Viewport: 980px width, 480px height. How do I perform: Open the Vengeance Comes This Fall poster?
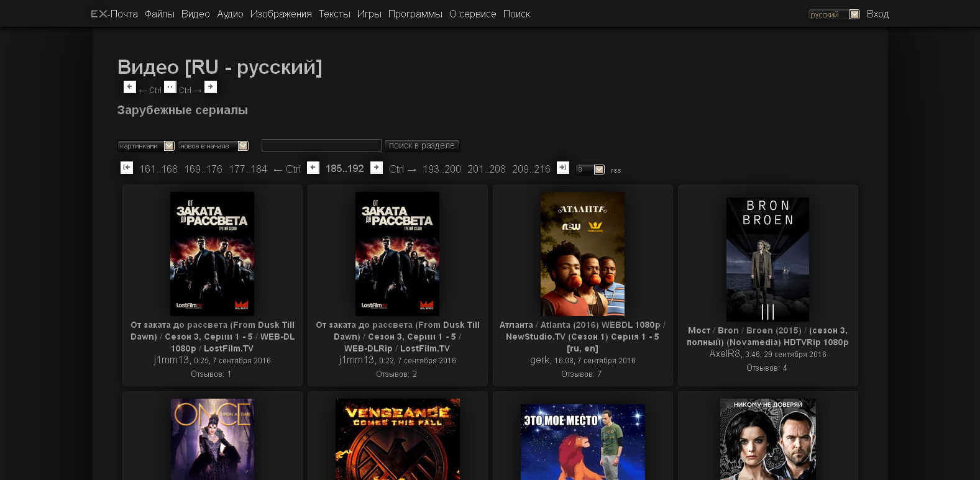pyautogui.click(x=398, y=439)
